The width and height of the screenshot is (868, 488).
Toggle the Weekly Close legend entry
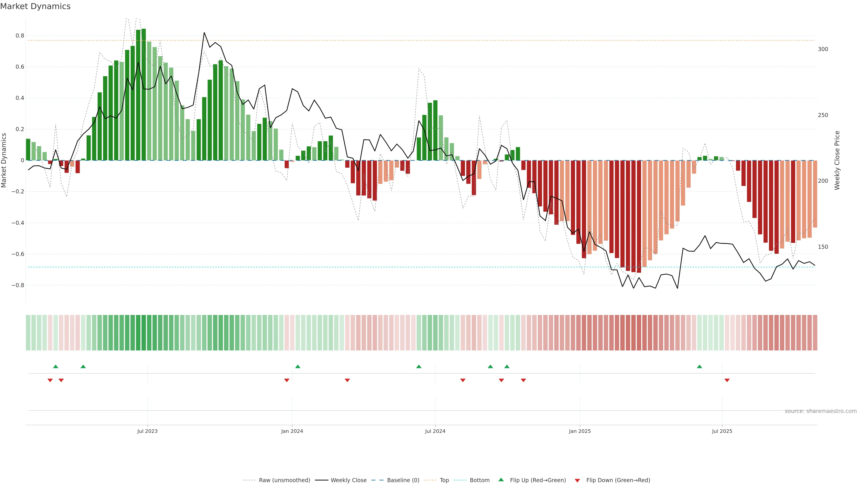(348, 480)
